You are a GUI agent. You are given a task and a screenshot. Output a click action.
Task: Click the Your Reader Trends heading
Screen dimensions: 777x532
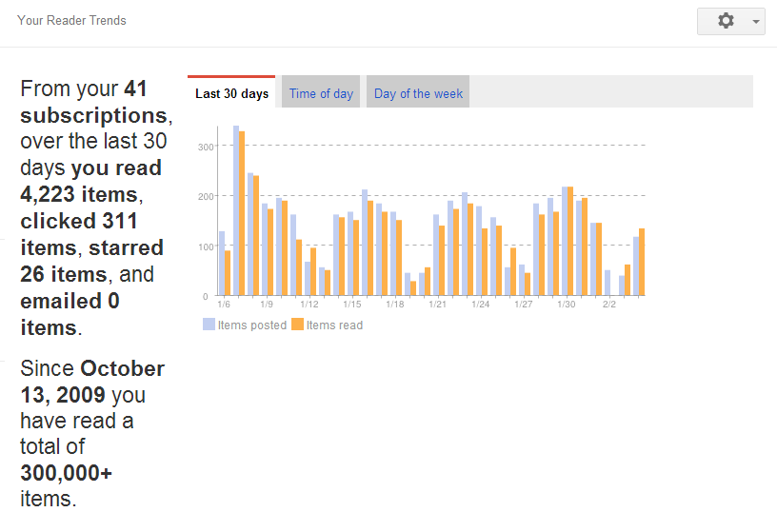tap(71, 20)
